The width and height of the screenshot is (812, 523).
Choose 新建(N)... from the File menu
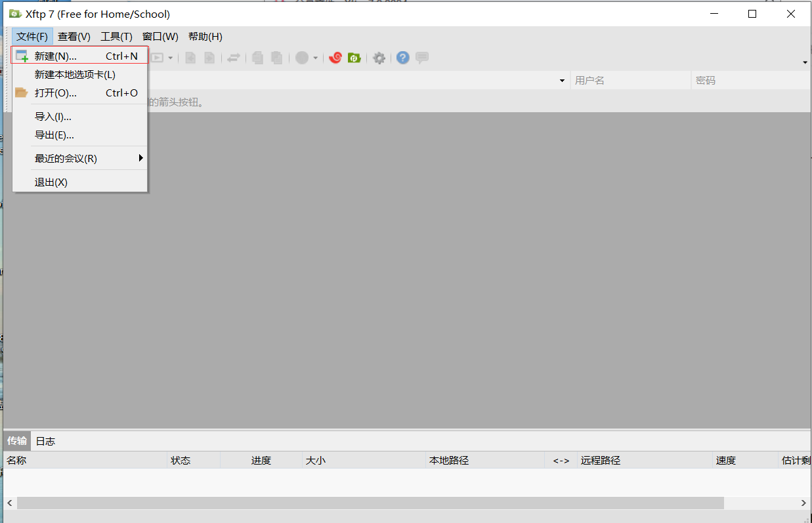click(80, 56)
